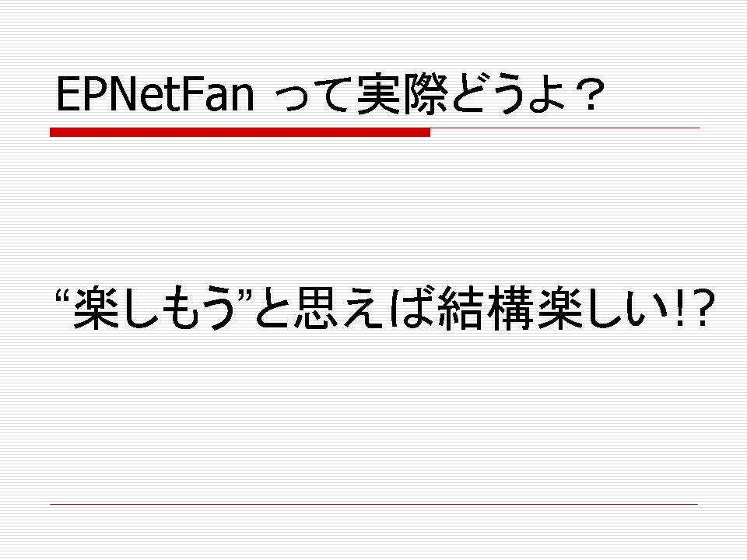Click the thin red footer line
The image size is (747, 560).
tap(374, 504)
